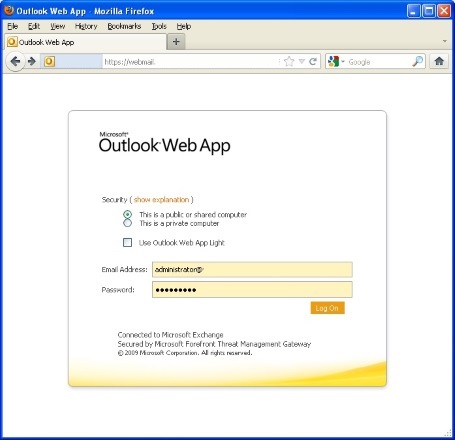Go forward with the forward arrow
This screenshot has height=440, width=455.
[x=32, y=61]
